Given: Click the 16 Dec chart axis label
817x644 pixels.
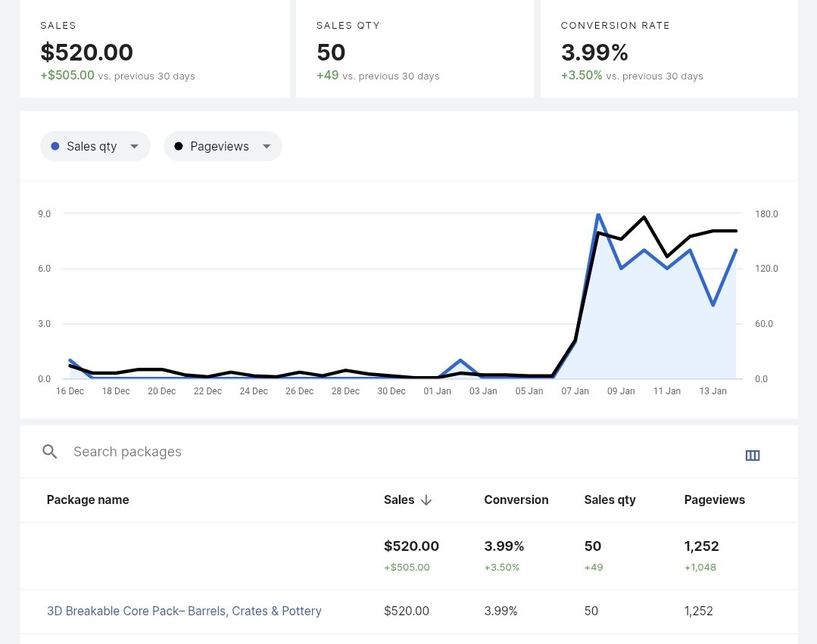Looking at the screenshot, I should click(70, 391).
